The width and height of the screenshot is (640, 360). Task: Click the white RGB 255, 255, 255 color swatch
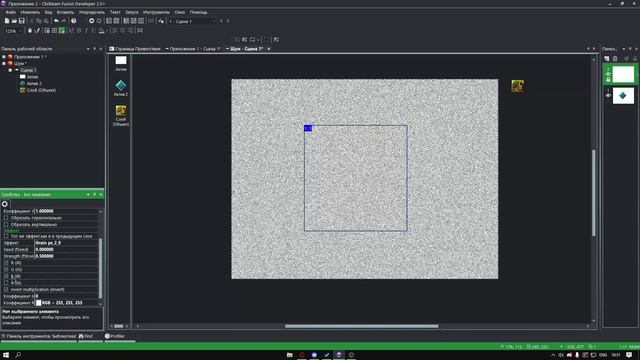tap(39, 303)
